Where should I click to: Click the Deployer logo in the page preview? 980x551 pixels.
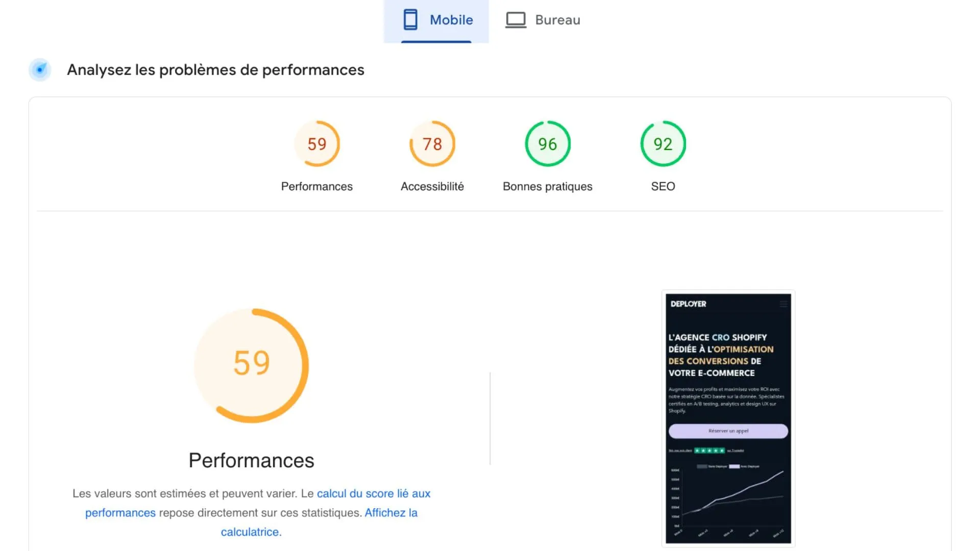coord(688,304)
